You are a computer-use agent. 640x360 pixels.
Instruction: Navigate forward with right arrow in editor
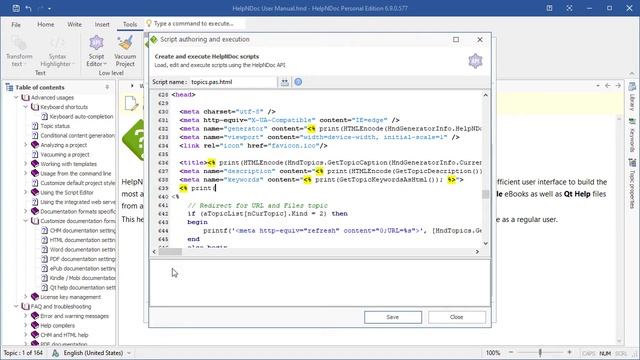pos(618,86)
